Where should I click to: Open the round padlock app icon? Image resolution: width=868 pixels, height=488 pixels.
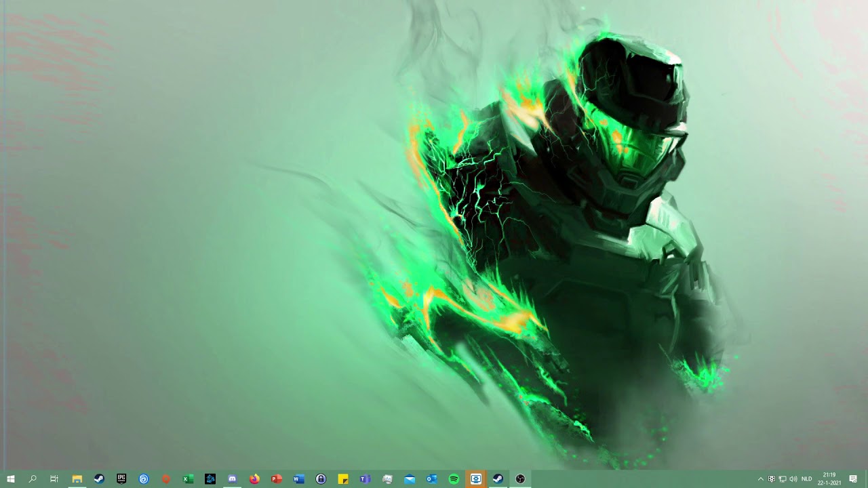[x=321, y=479]
